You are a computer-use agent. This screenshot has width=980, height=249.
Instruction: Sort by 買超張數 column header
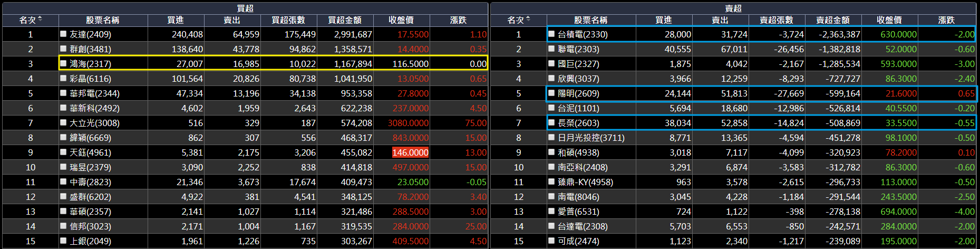click(288, 20)
